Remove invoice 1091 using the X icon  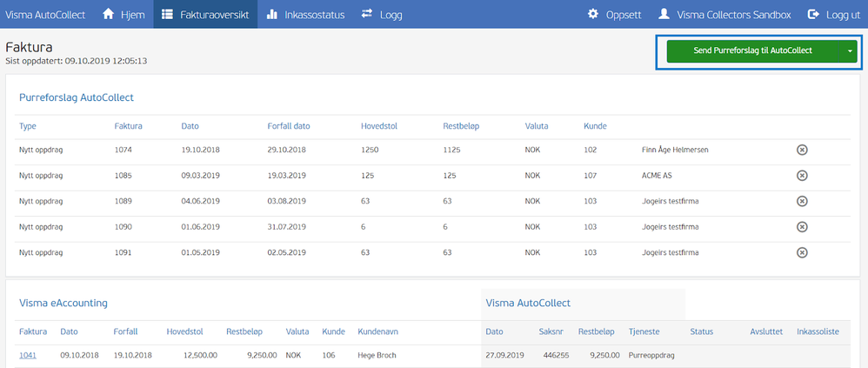(802, 253)
